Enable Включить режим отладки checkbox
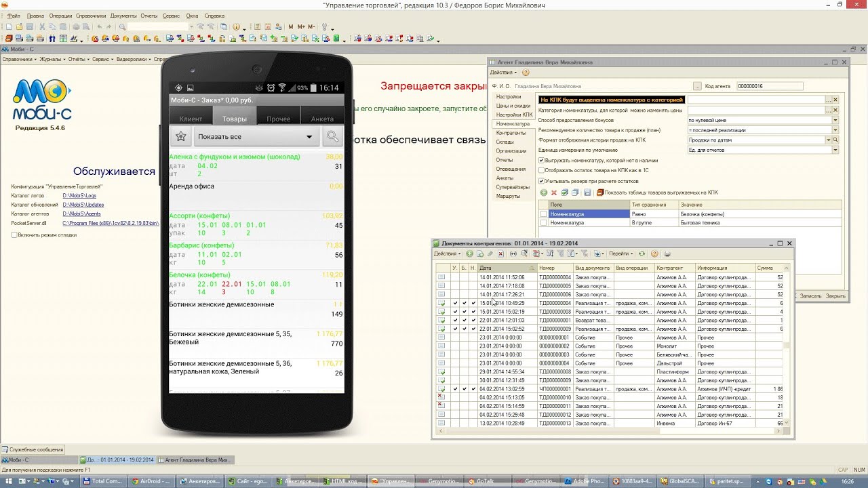This screenshot has width=868, height=488. [15, 235]
